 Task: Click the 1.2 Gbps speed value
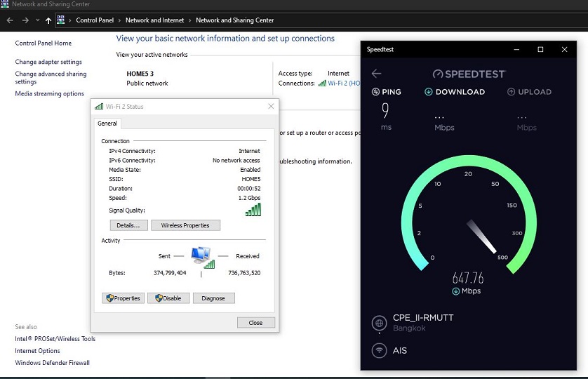[x=249, y=198]
